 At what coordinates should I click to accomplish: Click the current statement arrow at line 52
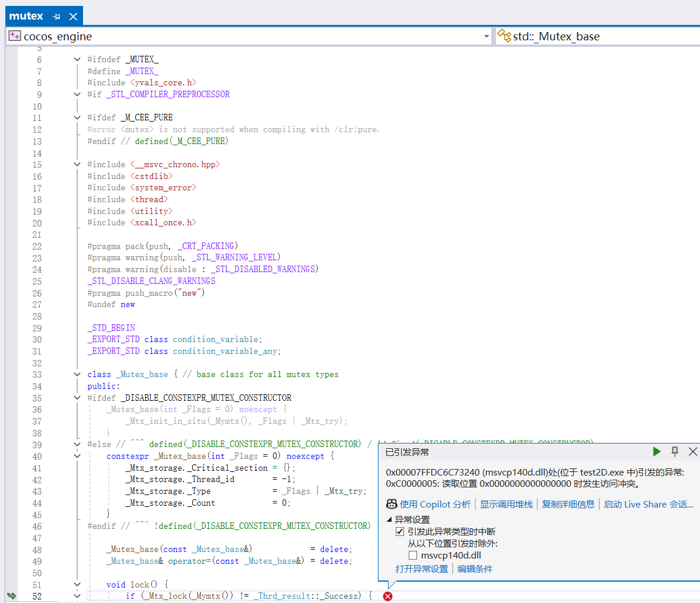11,596
